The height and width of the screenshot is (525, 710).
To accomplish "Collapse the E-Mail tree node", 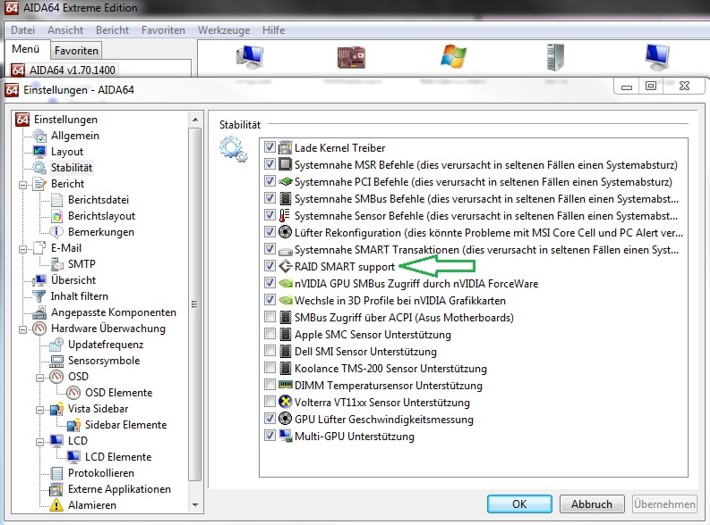I will (23, 249).
